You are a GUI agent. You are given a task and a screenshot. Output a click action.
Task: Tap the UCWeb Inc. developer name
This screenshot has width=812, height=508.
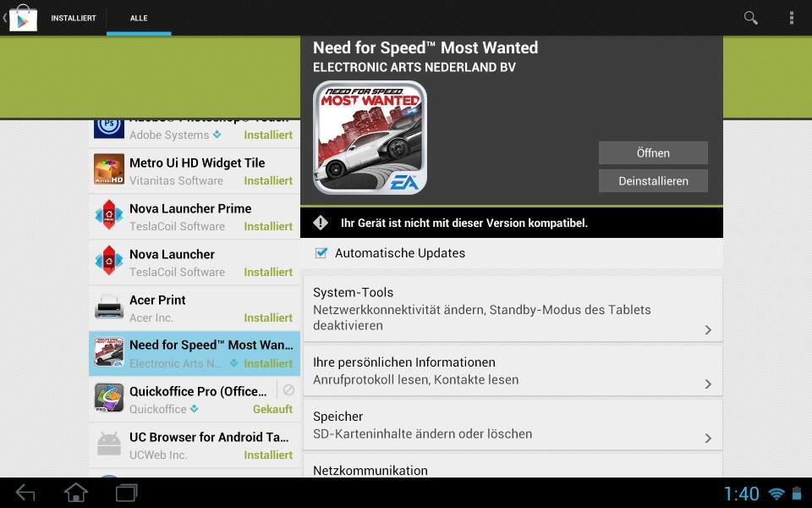pyautogui.click(x=158, y=455)
